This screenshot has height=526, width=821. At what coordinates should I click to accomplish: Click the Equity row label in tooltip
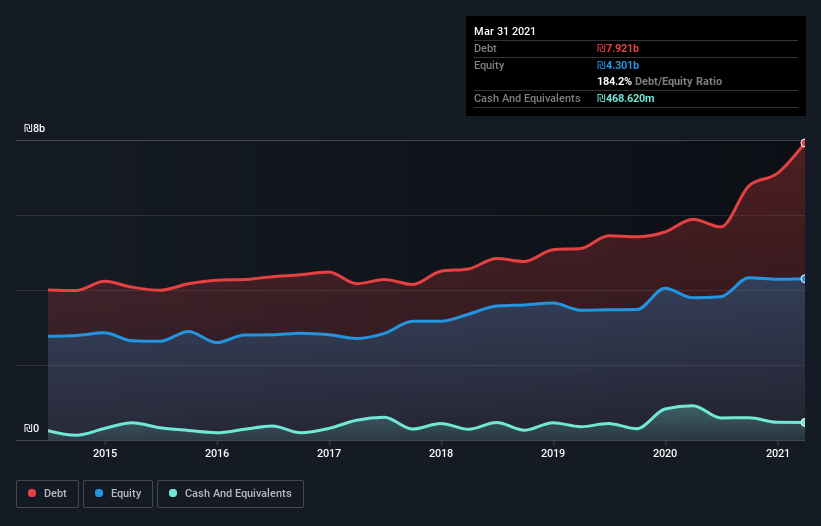489,65
